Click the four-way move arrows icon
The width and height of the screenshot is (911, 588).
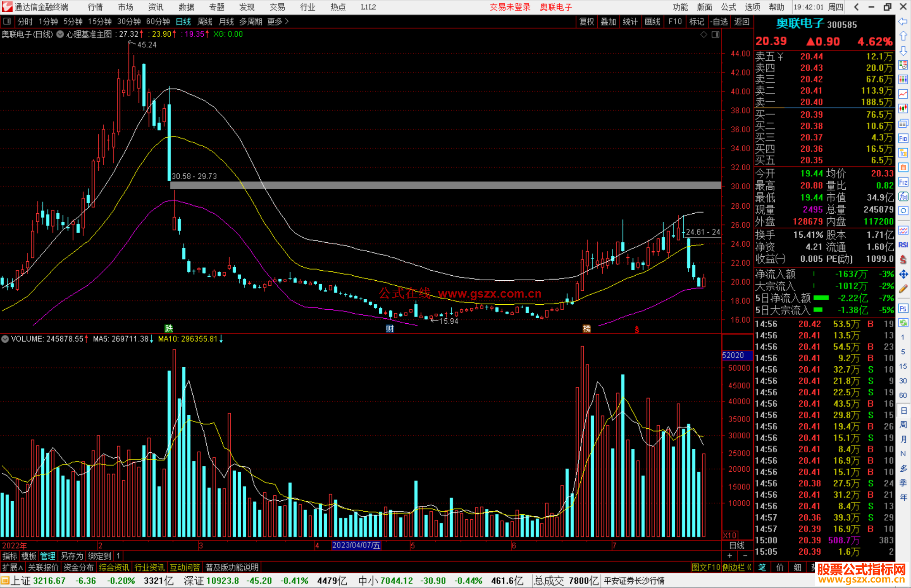[x=903, y=274]
